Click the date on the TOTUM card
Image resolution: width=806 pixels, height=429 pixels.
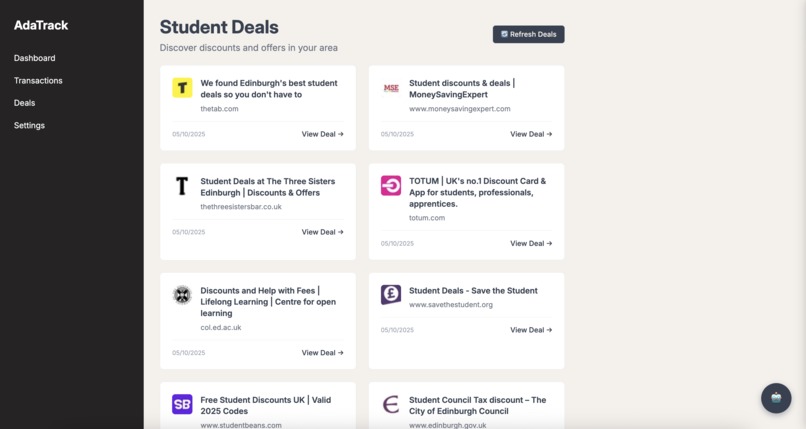pos(397,244)
